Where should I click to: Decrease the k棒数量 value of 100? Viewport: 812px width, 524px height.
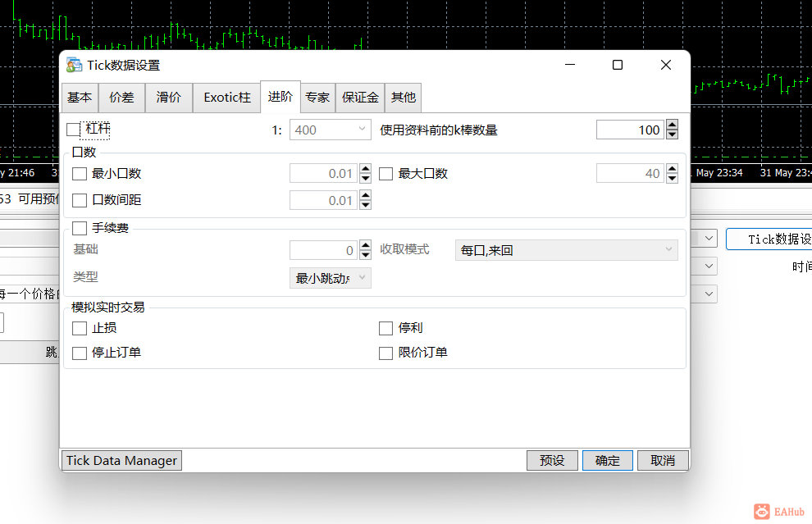coord(673,134)
